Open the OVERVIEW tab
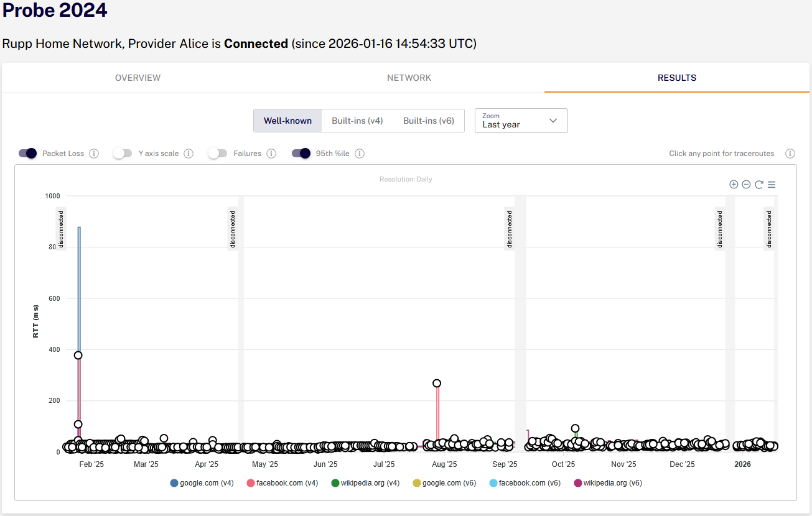The image size is (812, 516). pyautogui.click(x=138, y=78)
